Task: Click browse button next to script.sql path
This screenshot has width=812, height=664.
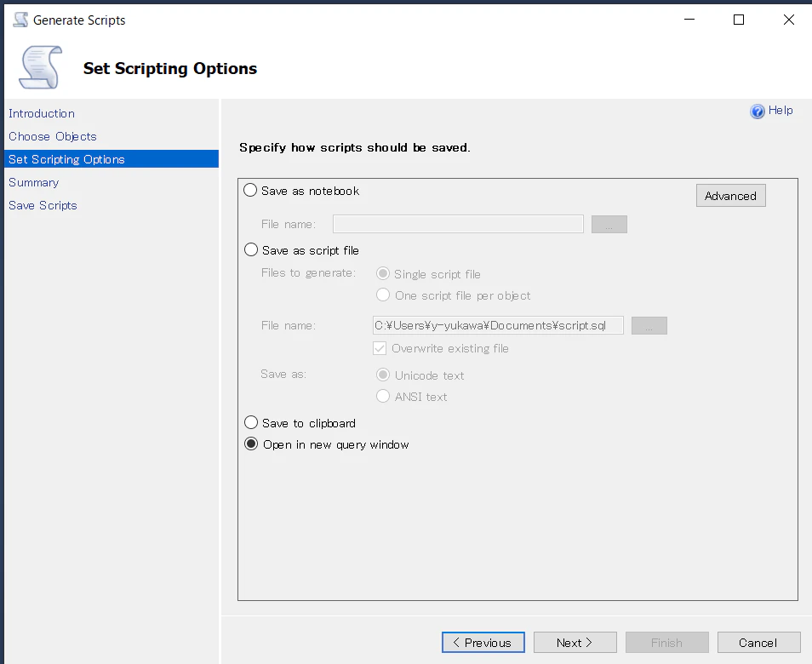Action: 649,325
